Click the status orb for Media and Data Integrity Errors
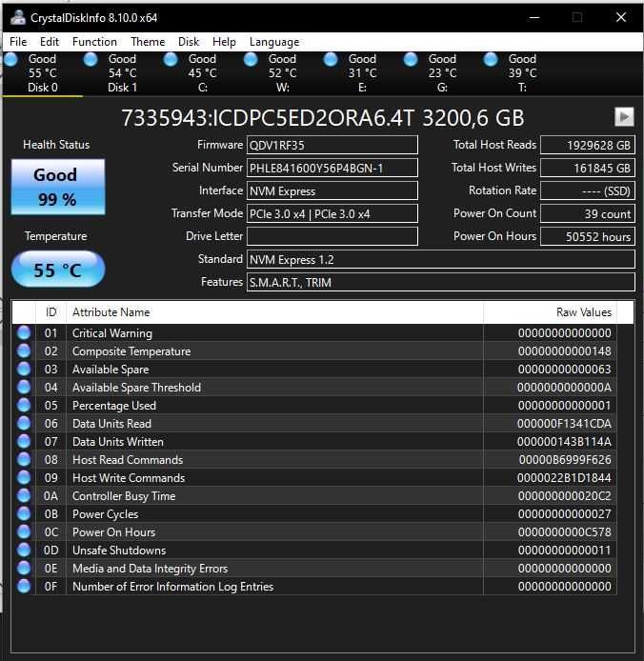The image size is (644, 661). click(24, 569)
